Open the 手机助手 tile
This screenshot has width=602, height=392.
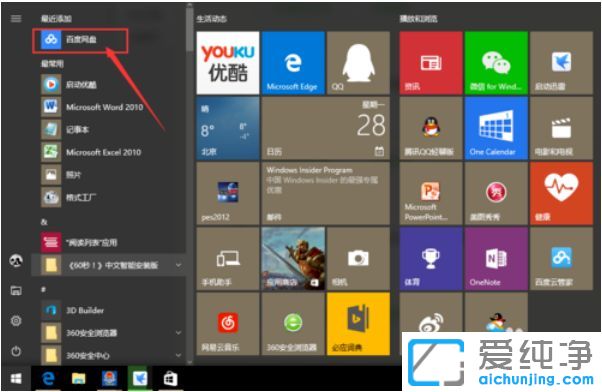228,259
